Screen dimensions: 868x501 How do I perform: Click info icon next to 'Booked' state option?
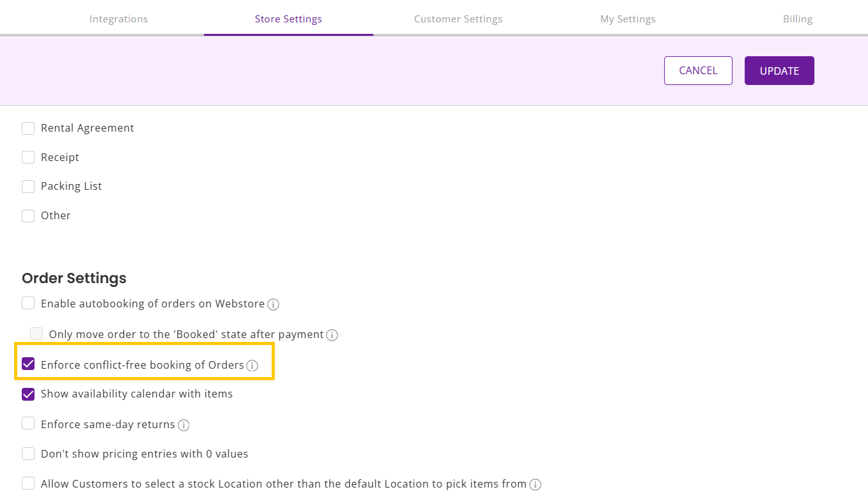coord(332,335)
